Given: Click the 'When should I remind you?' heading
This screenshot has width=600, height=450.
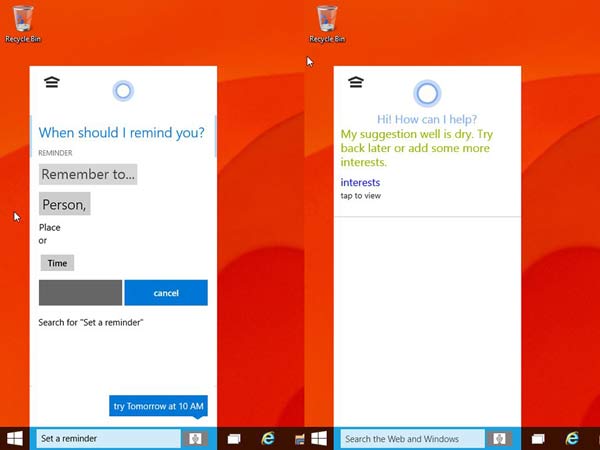Looking at the screenshot, I should click(x=122, y=133).
